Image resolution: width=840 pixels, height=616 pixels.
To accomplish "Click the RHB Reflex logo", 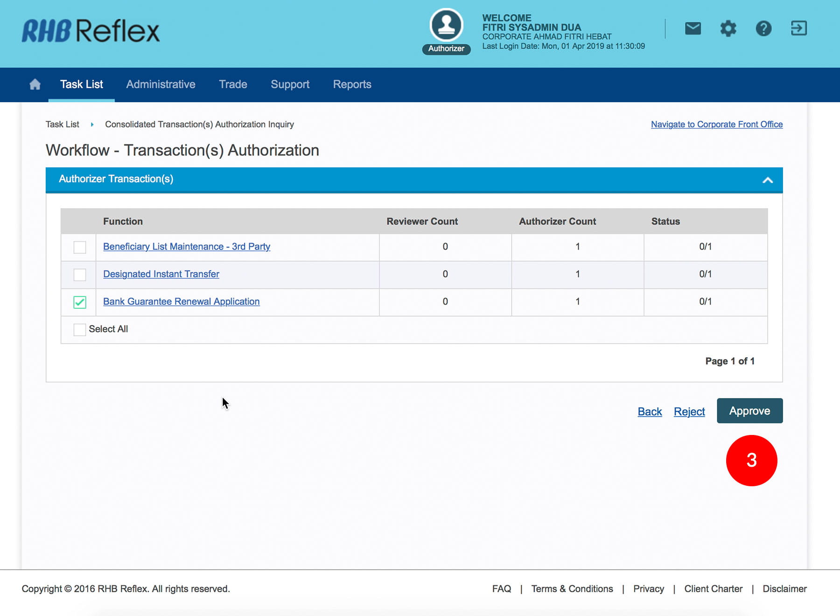I will pyautogui.click(x=91, y=31).
